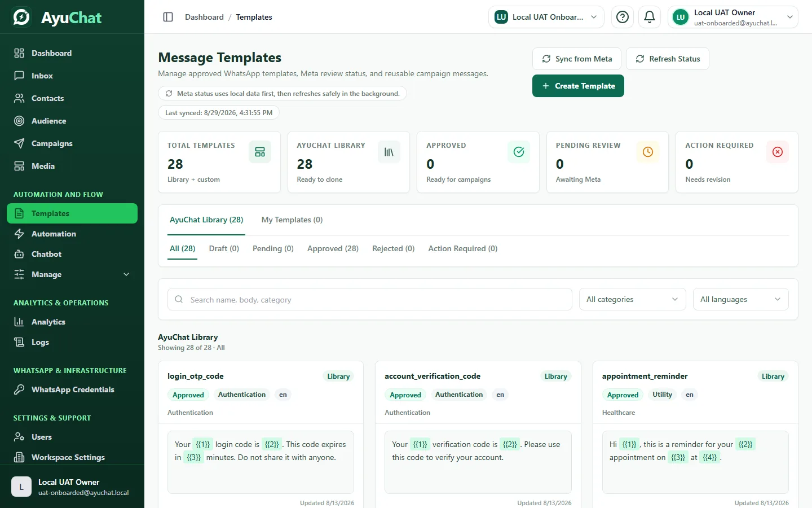The image size is (812, 508).
Task: Open the login_otp_code template card
Action: pyautogui.click(x=261, y=435)
